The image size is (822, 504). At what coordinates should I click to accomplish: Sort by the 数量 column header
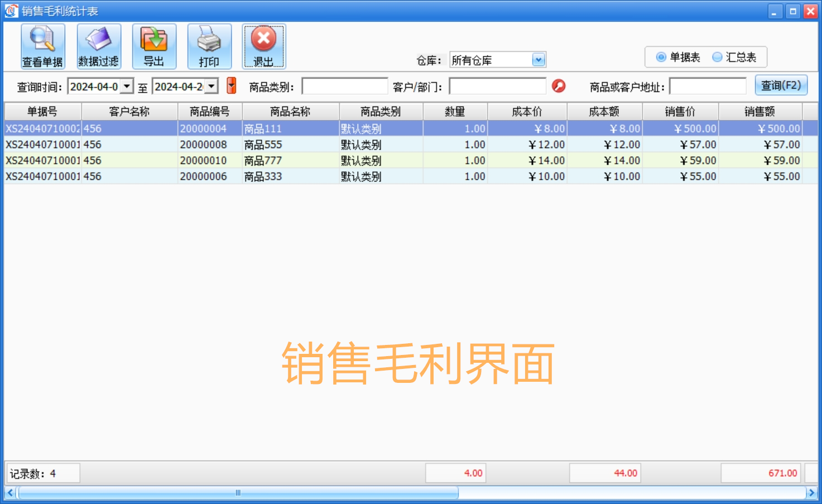click(455, 112)
